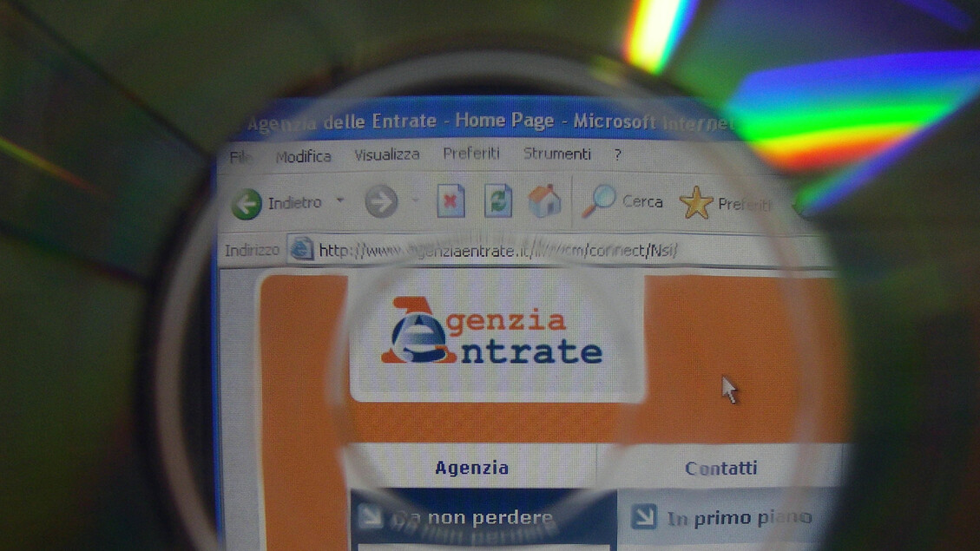Click the page icon beside the URL
Image resolution: width=980 pixels, height=551 pixels.
(302, 250)
